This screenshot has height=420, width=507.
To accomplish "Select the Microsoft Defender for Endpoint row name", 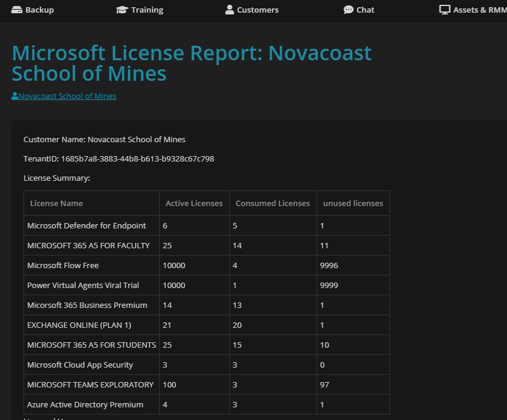I will click(x=87, y=226).
